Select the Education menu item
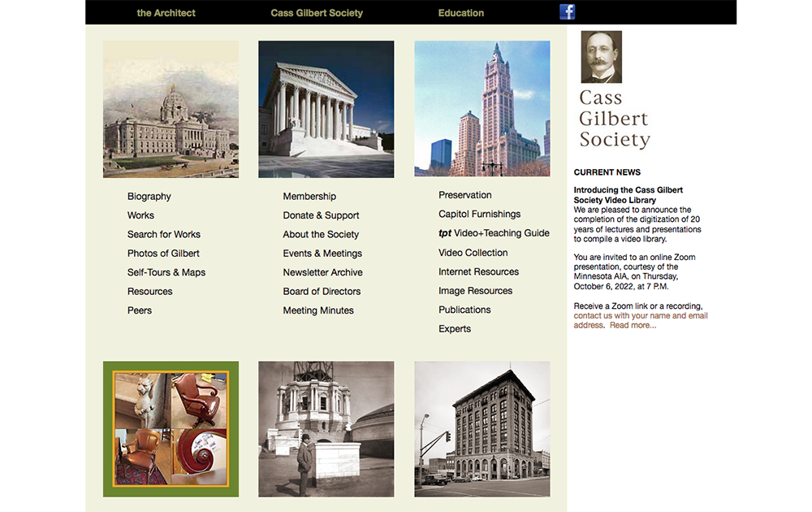 (x=460, y=12)
